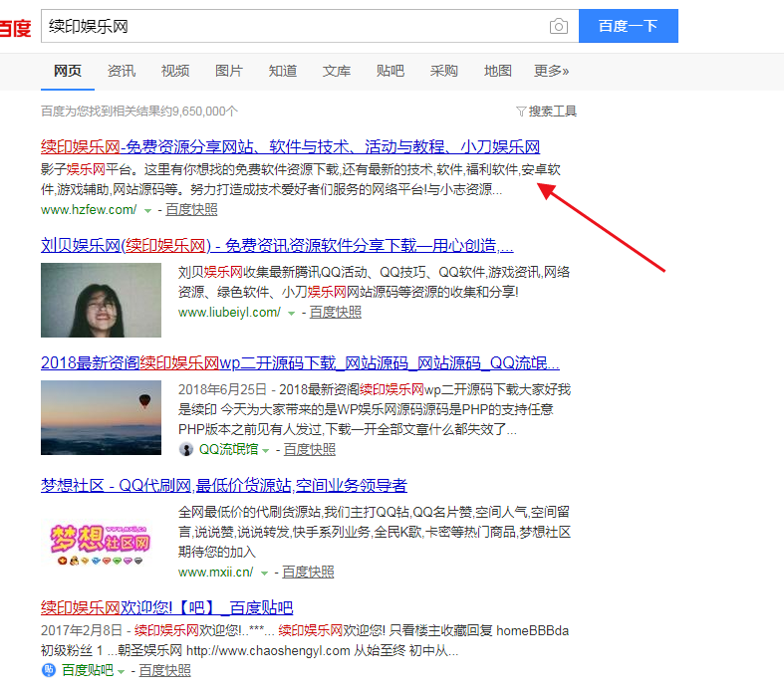Viewport: 784px width, 692px height.
Task: Click the snippet text starting 刘贝娱乐网收集最新腾讯QQ活动
Action: tap(374, 283)
